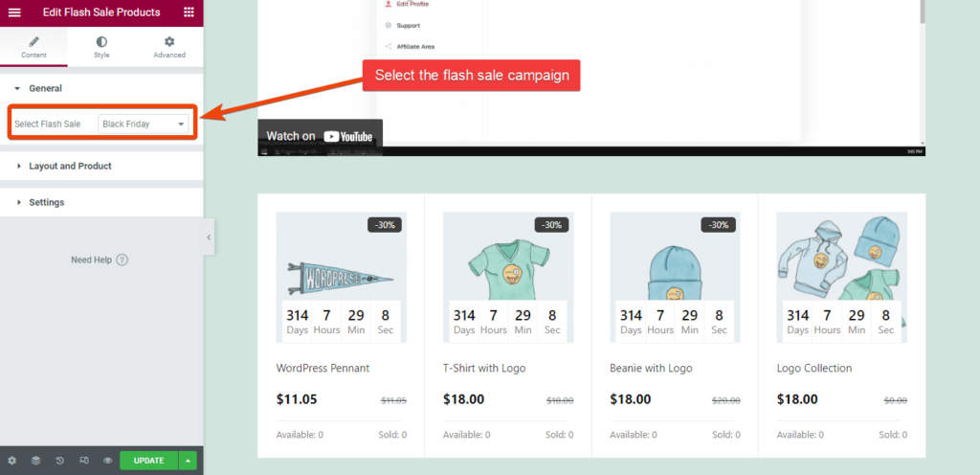Click the $11.05 sale price
Viewport: 980px width, 475px height.
tap(297, 399)
